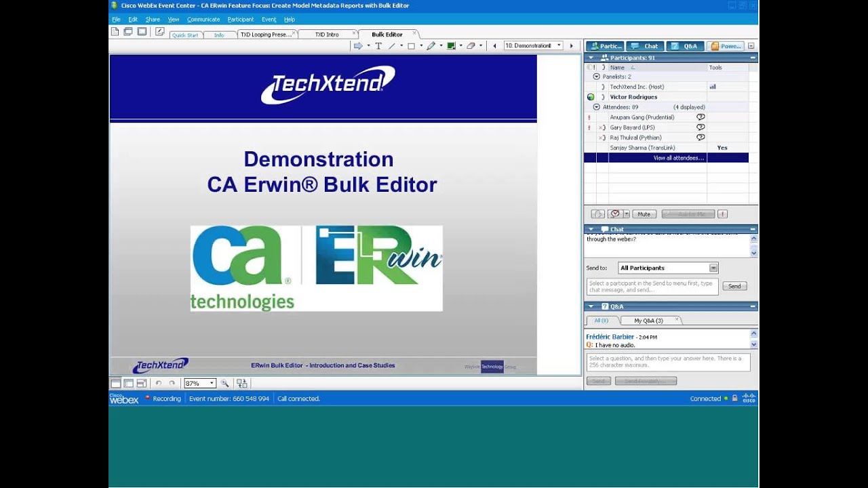The width and height of the screenshot is (868, 488).
Task: Switch to the Quick Start tab
Action: pos(185,35)
